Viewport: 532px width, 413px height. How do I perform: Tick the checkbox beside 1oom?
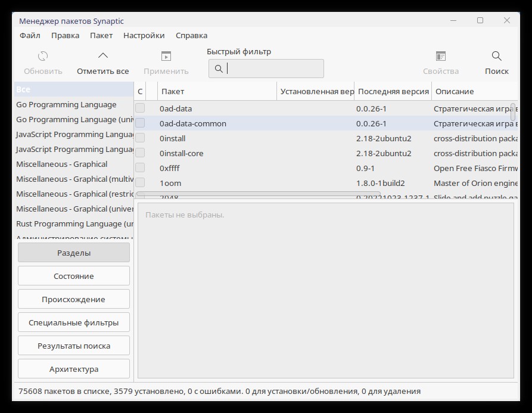(x=140, y=183)
